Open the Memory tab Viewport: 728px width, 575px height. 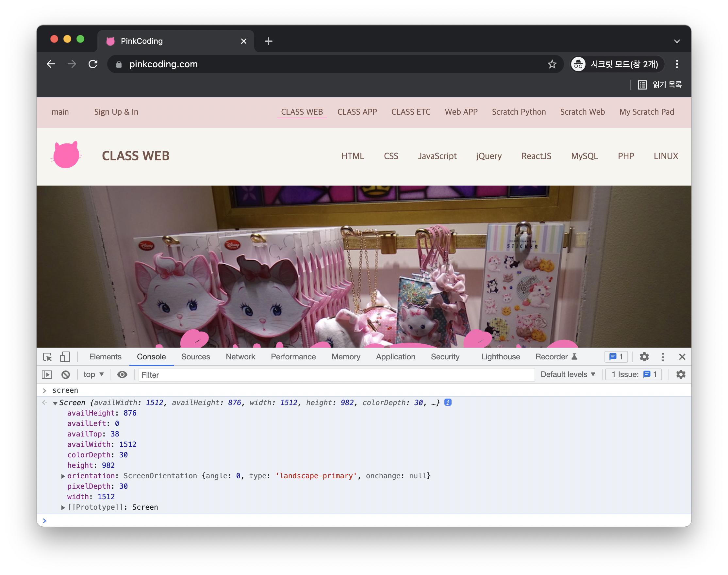point(345,357)
